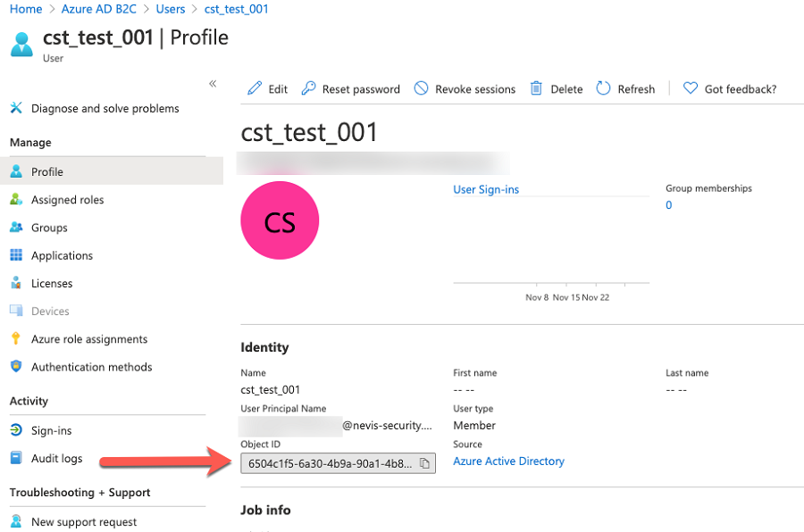
Task: Click Edit button label
Action: (x=278, y=88)
